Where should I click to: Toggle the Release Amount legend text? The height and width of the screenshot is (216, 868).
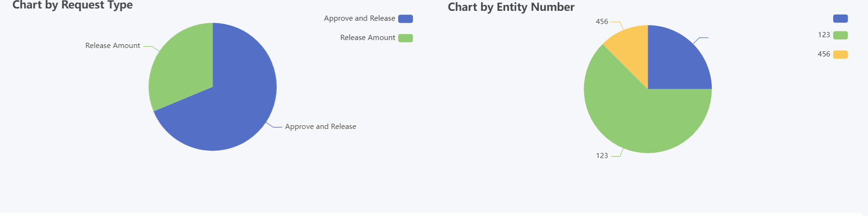click(367, 38)
